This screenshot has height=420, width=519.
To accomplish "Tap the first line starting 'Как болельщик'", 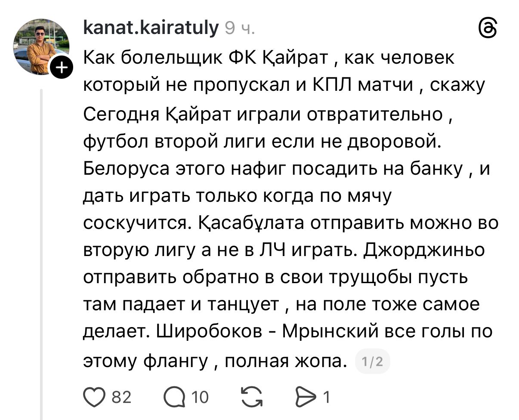I will [x=269, y=58].
